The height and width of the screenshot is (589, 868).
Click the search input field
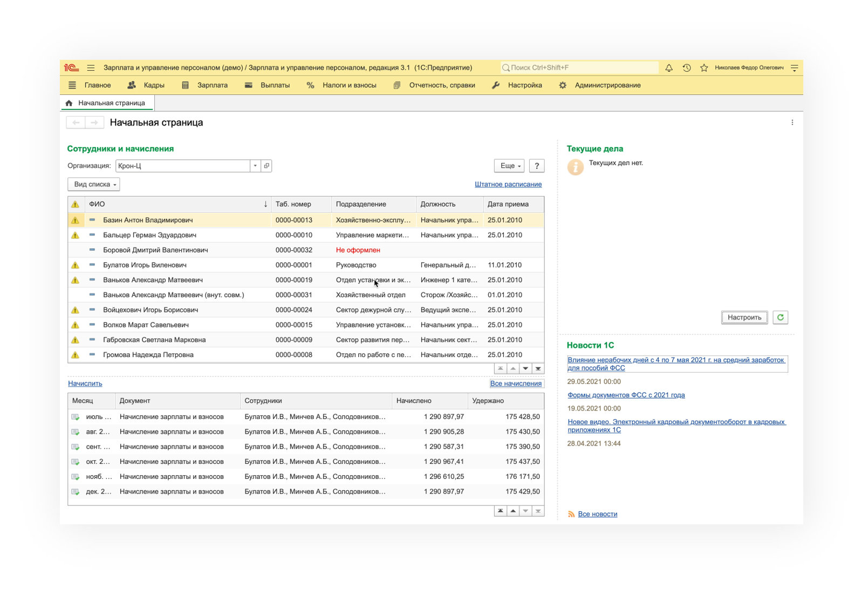pos(581,68)
